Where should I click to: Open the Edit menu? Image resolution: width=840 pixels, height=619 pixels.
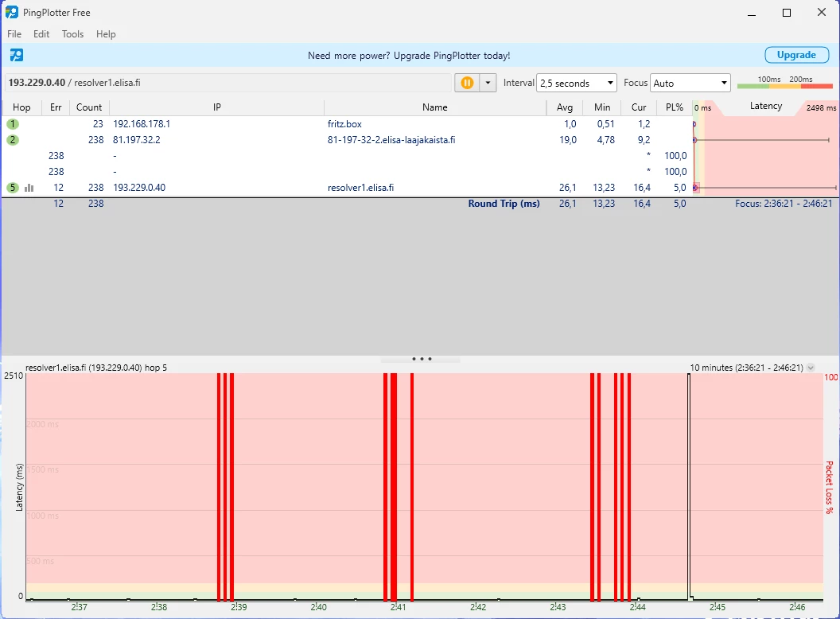click(x=41, y=34)
